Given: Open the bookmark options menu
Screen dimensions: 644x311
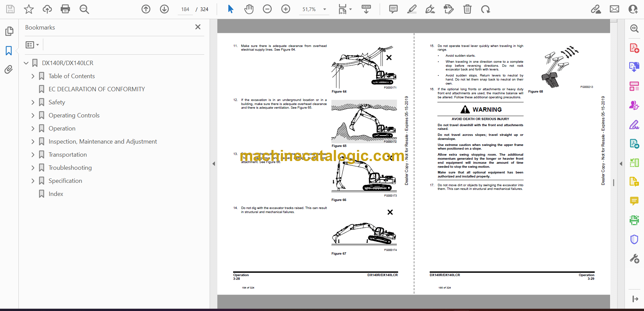Looking at the screenshot, I should [x=33, y=45].
